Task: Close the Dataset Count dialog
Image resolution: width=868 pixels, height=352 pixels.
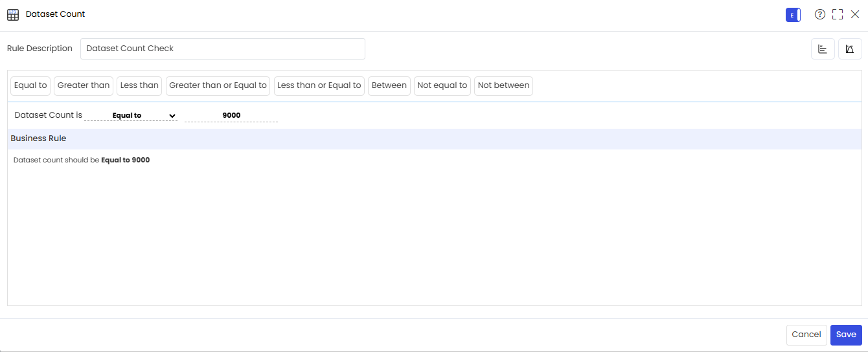Action: pos(855,14)
